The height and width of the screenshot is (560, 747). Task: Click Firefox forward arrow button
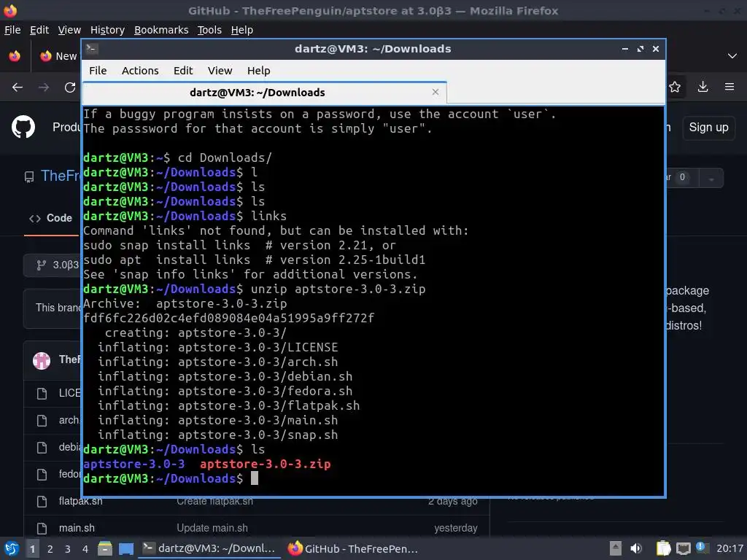tap(43, 87)
